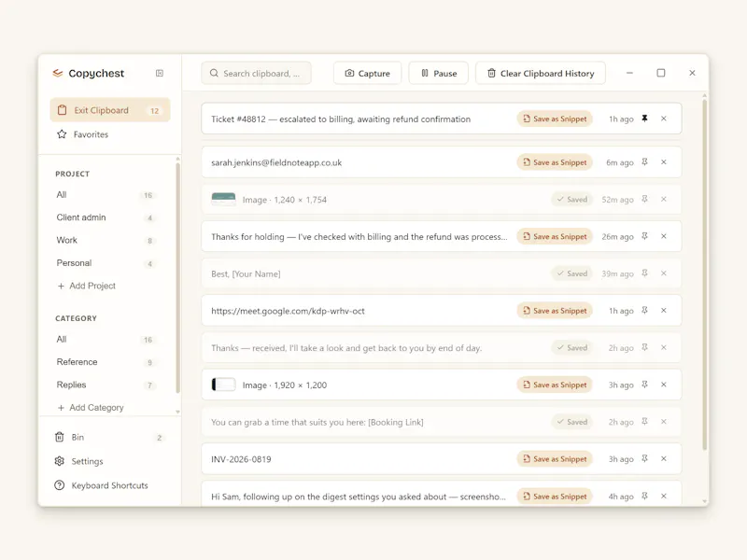This screenshot has width=747, height=560.
Task: Click Saved badge on Booking Link entry
Action: (571, 422)
